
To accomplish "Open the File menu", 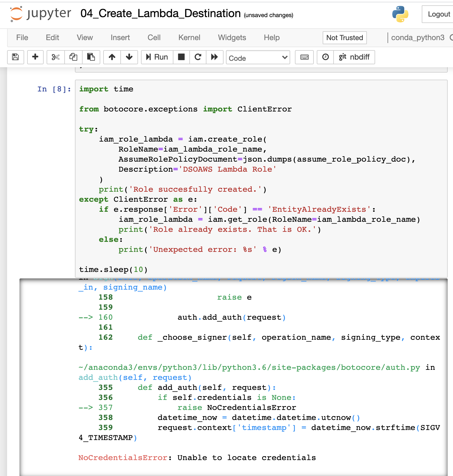I will tap(22, 37).
